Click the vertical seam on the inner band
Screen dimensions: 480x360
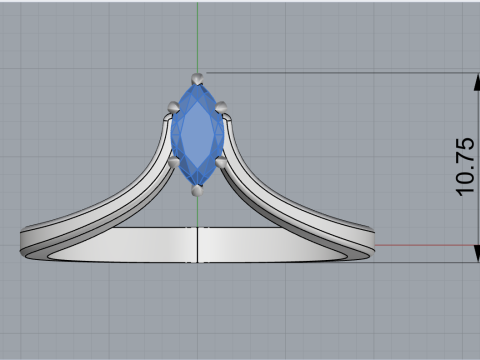[197, 245]
